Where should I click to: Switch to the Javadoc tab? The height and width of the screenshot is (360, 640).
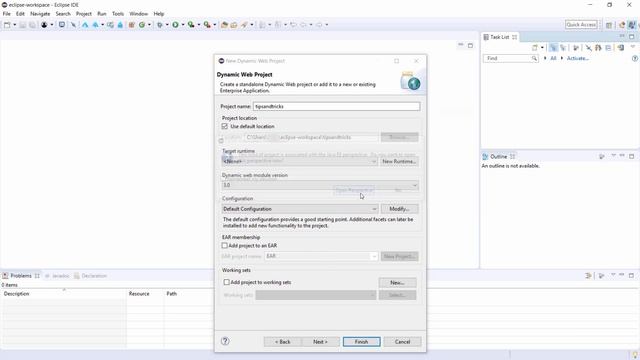coord(57,276)
